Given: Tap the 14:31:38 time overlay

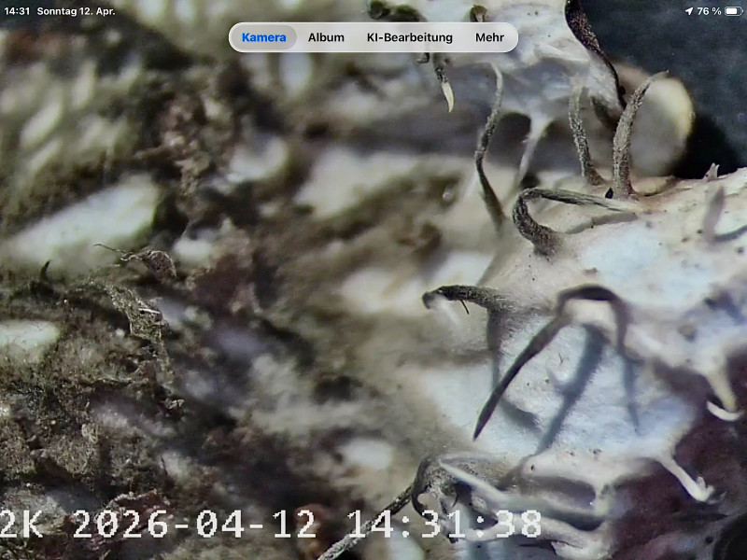Looking at the screenshot, I should [x=444, y=524].
